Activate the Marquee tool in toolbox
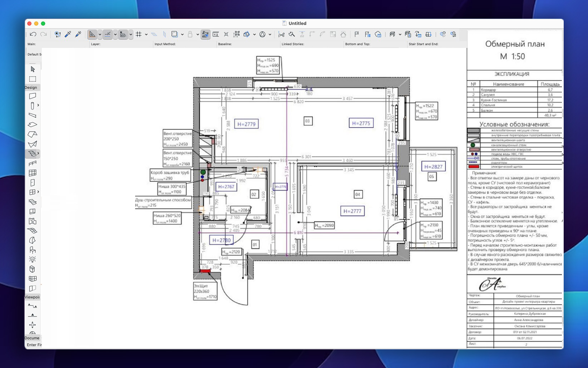Viewport: 588px width, 368px height. [33, 79]
